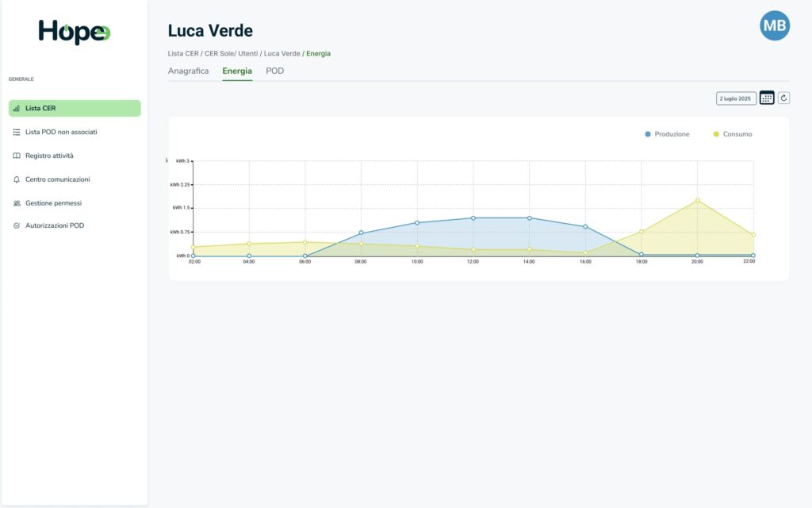Click the Lista CER bar chart icon

pos(17,108)
